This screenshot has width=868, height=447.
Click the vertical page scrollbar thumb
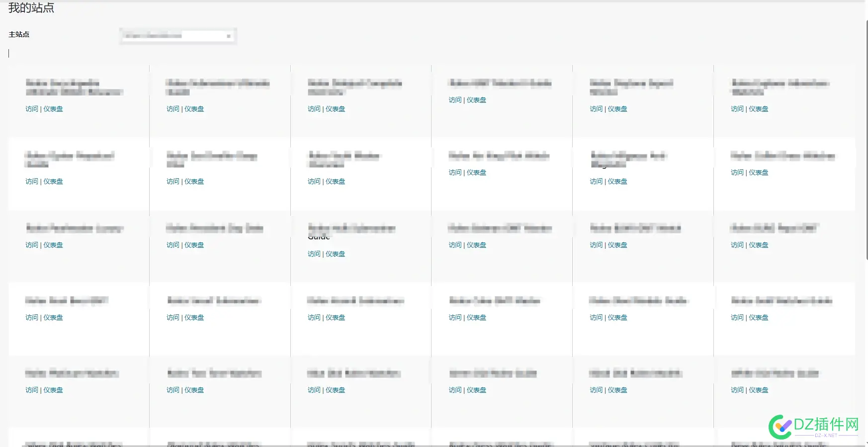click(x=866, y=139)
